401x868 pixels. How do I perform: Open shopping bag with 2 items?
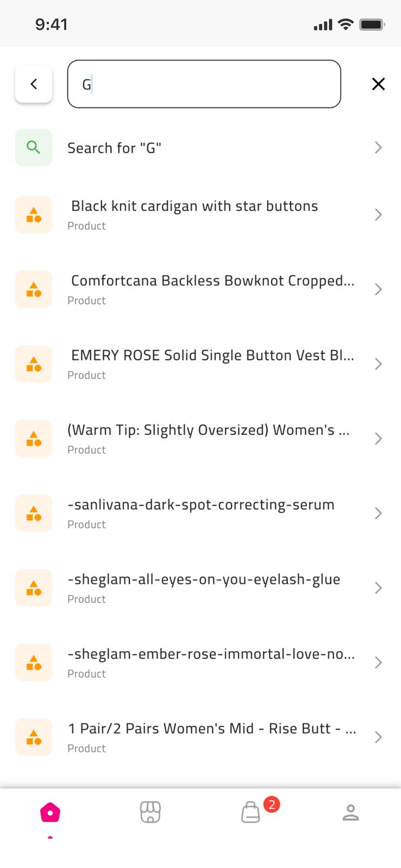pyautogui.click(x=251, y=812)
